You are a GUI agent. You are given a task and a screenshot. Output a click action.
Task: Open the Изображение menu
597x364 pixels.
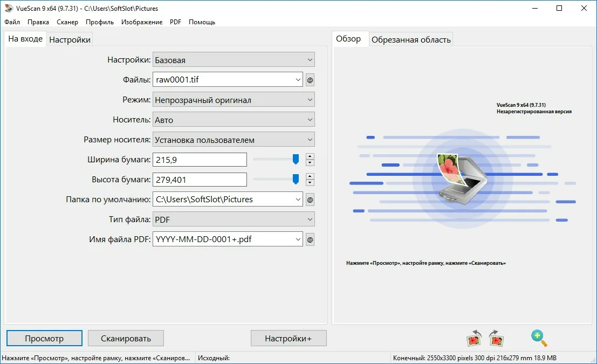click(142, 22)
